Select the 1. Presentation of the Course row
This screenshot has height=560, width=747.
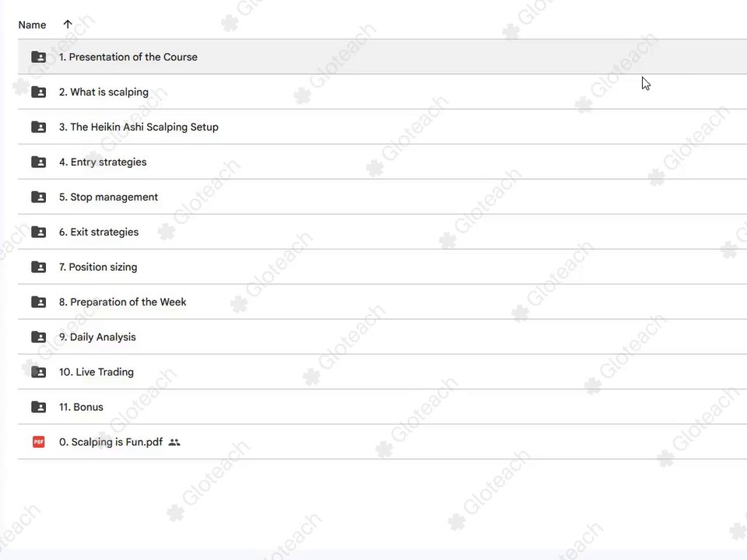tap(383, 57)
